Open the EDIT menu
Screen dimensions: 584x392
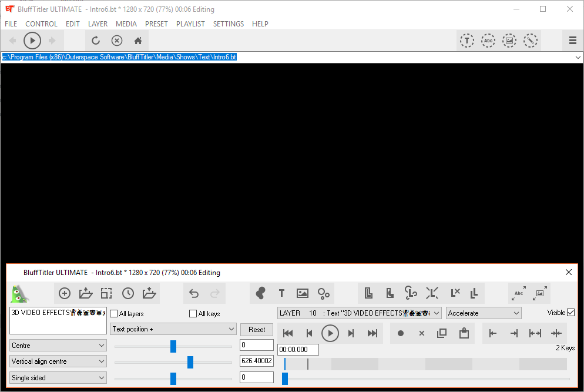coord(73,24)
